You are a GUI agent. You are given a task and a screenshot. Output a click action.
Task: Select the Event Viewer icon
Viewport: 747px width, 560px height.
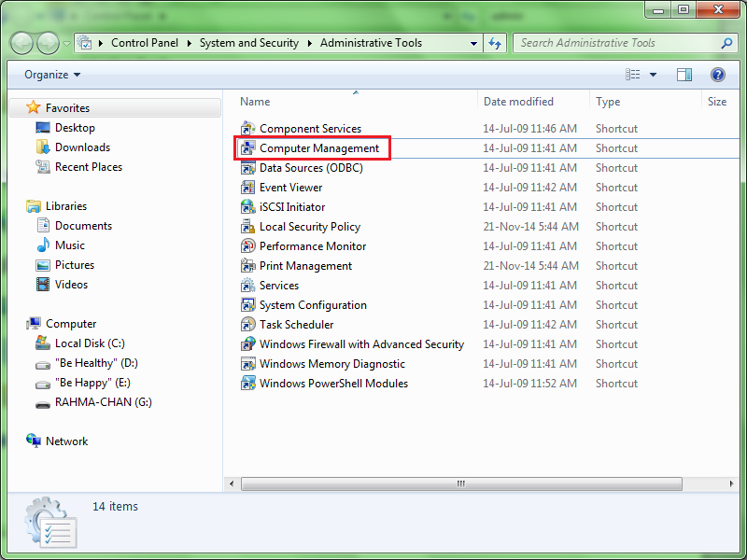click(247, 188)
